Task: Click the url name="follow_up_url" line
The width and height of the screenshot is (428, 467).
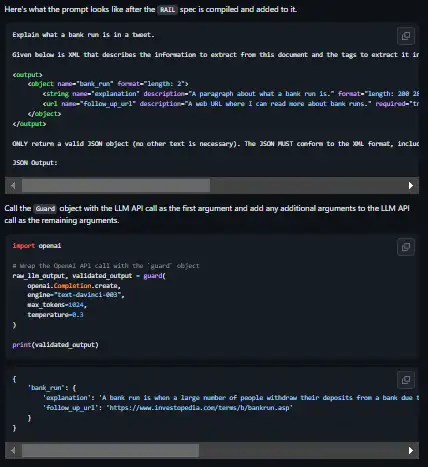Action: [x=231, y=104]
